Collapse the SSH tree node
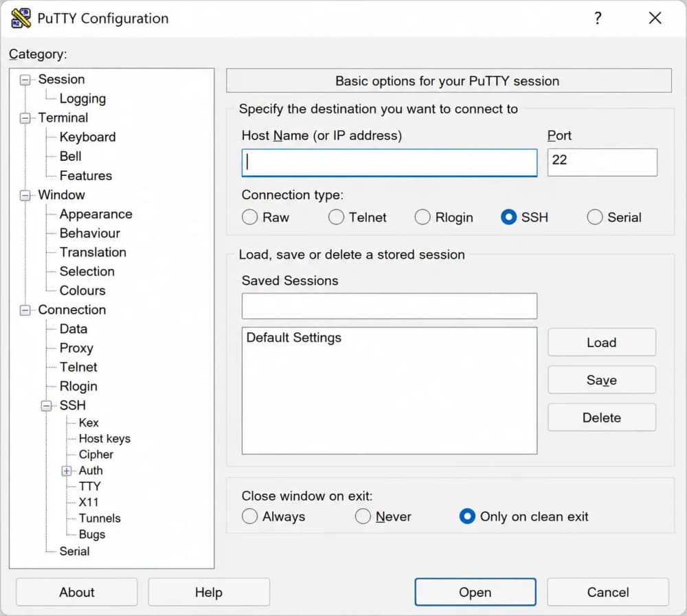The height and width of the screenshot is (616, 687). point(46,406)
